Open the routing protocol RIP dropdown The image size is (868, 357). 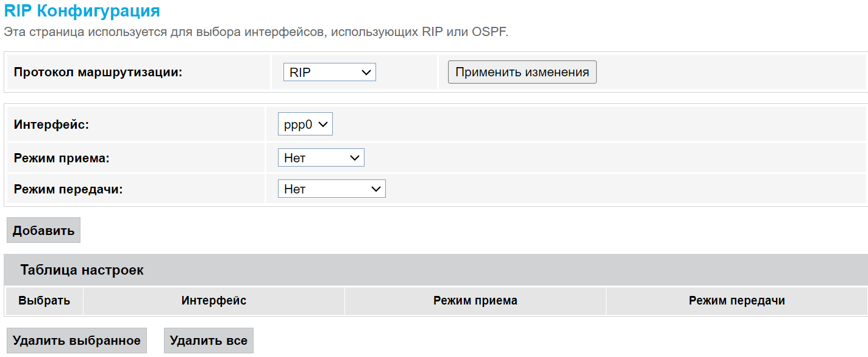coord(329,73)
